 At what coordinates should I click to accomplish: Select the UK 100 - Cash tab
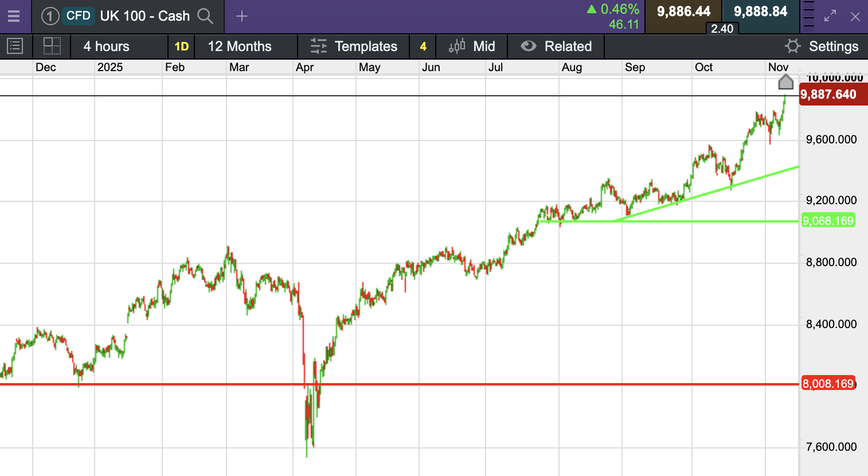144,16
